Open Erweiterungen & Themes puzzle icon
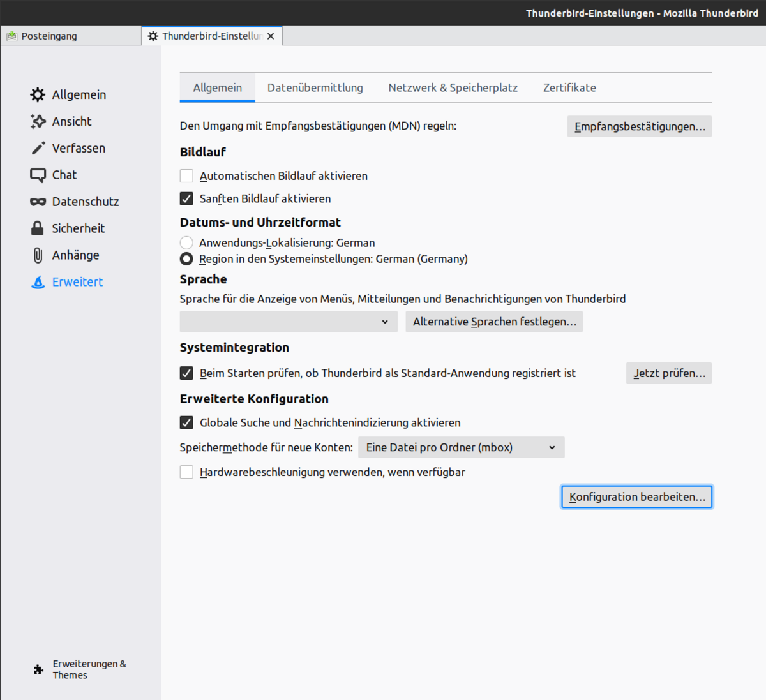This screenshot has width=766, height=700. [x=38, y=669]
